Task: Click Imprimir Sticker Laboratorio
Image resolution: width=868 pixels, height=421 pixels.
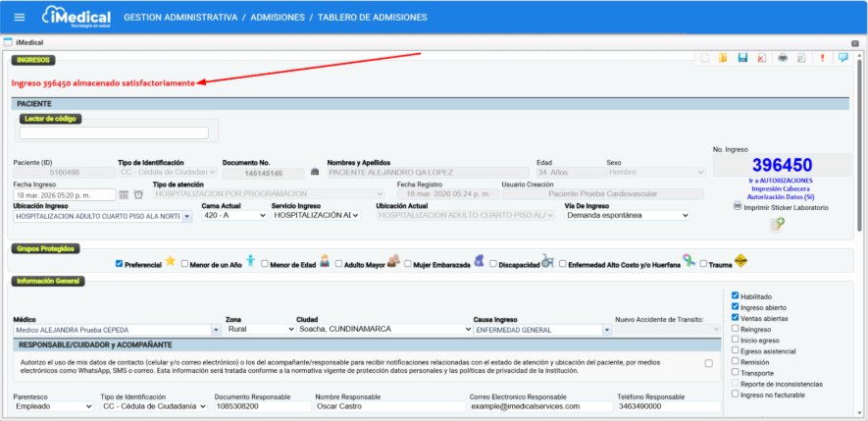Action: [786, 207]
